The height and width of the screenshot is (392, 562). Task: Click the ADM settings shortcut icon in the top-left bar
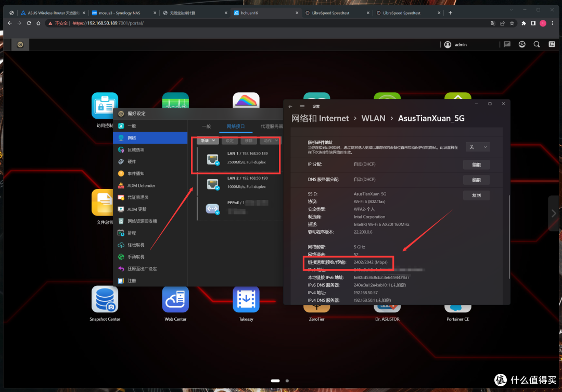tap(20, 44)
